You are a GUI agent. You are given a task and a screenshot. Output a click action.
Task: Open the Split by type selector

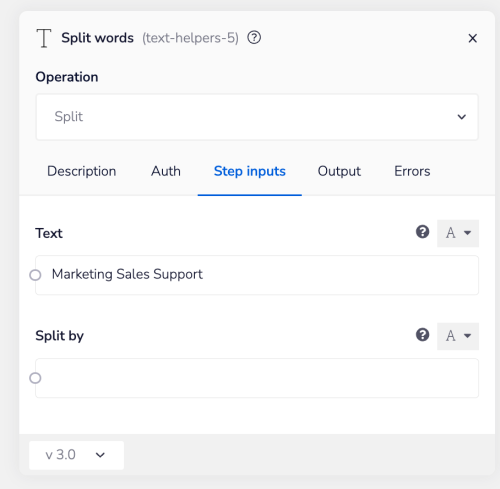[x=458, y=336]
